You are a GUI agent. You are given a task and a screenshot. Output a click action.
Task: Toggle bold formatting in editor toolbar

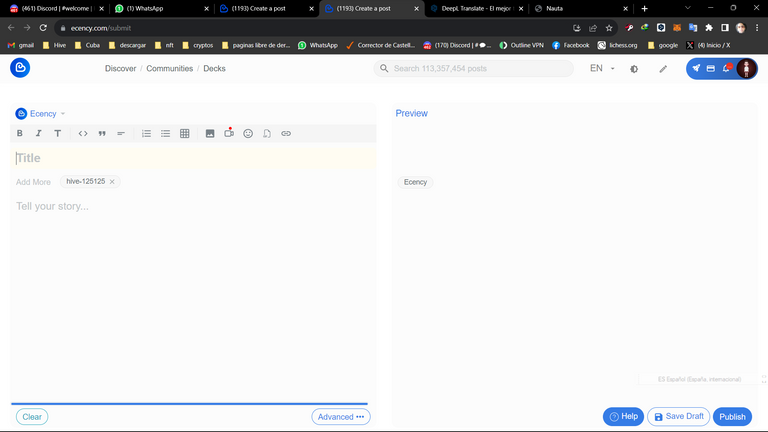20,133
